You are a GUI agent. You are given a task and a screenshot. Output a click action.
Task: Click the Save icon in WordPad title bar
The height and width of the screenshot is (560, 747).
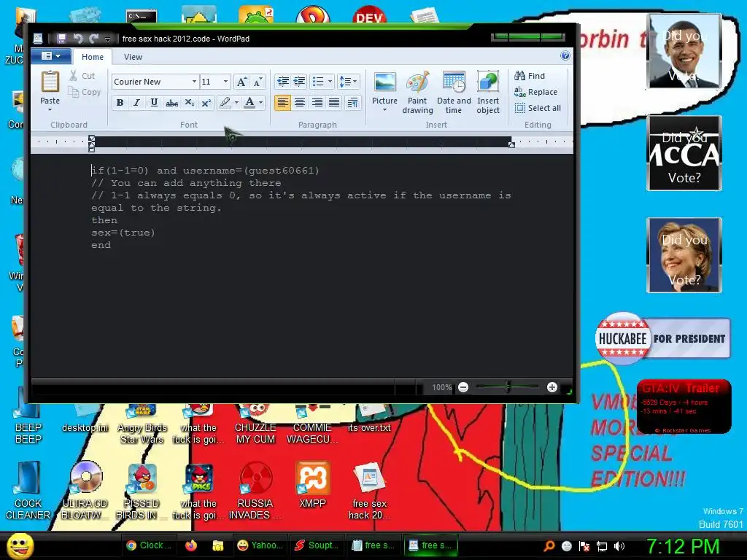point(61,39)
